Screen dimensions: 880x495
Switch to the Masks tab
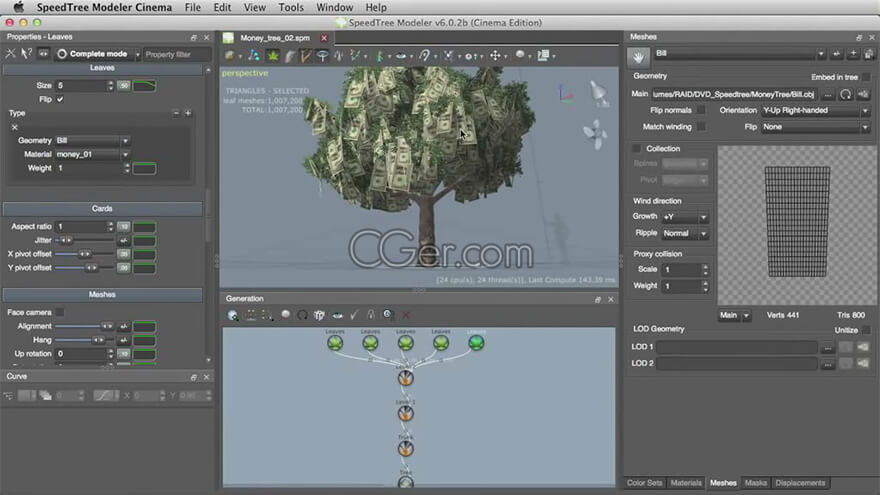click(755, 483)
